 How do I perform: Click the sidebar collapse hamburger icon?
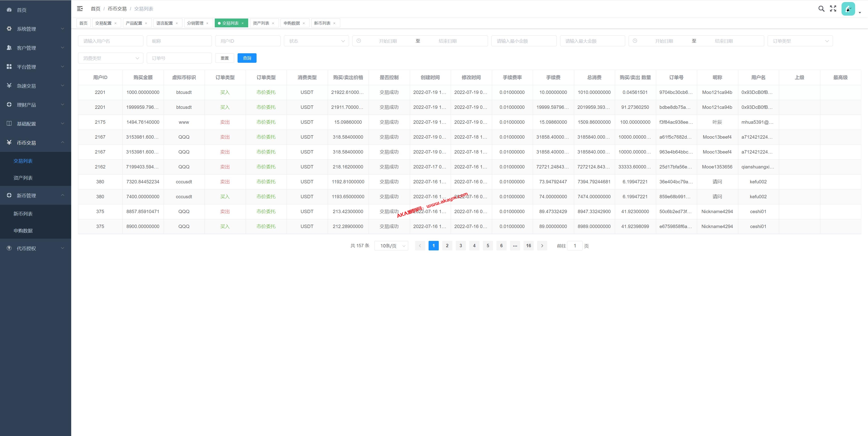click(x=80, y=8)
